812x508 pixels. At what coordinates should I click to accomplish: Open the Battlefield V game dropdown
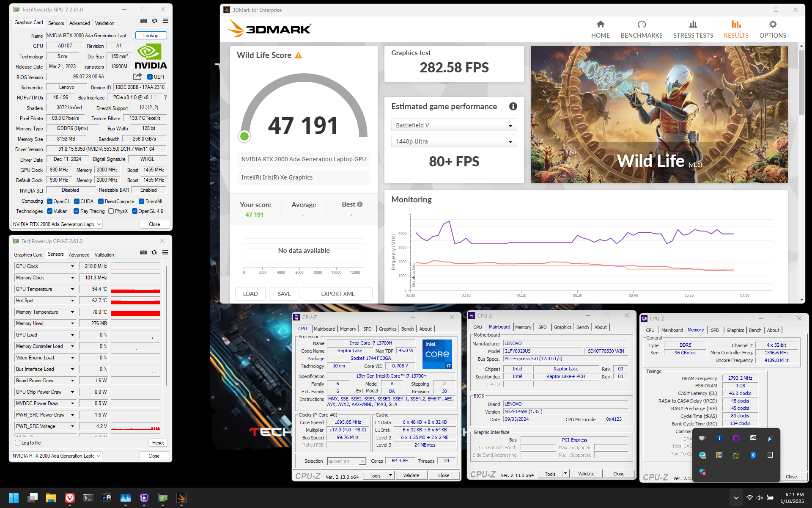(453, 125)
